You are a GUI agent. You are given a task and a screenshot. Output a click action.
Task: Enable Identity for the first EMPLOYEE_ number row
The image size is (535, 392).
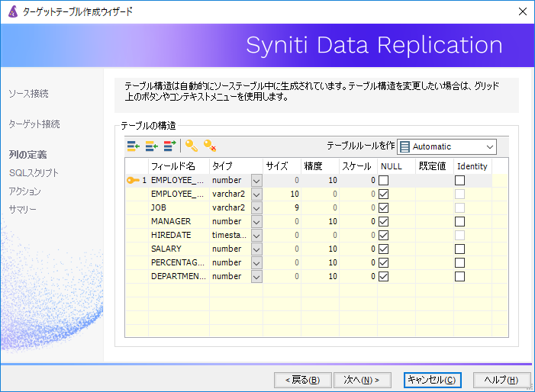(x=459, y=180)
